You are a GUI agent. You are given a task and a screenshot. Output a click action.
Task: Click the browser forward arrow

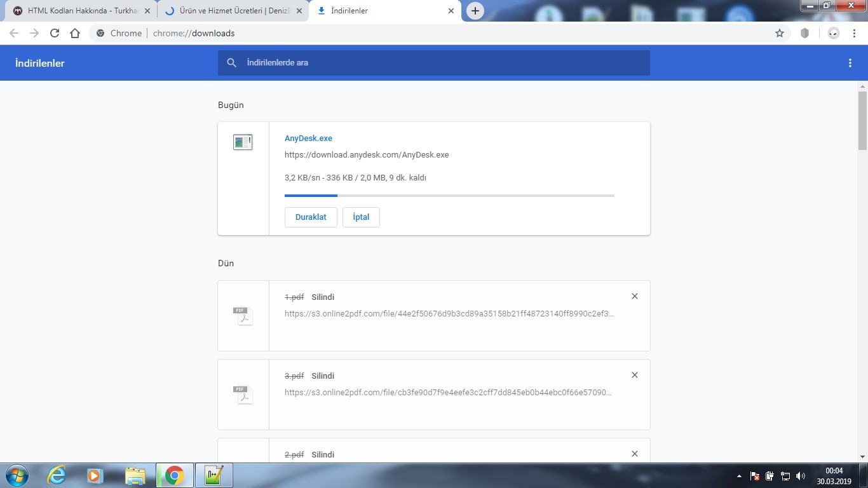click(x=34, y=33)
